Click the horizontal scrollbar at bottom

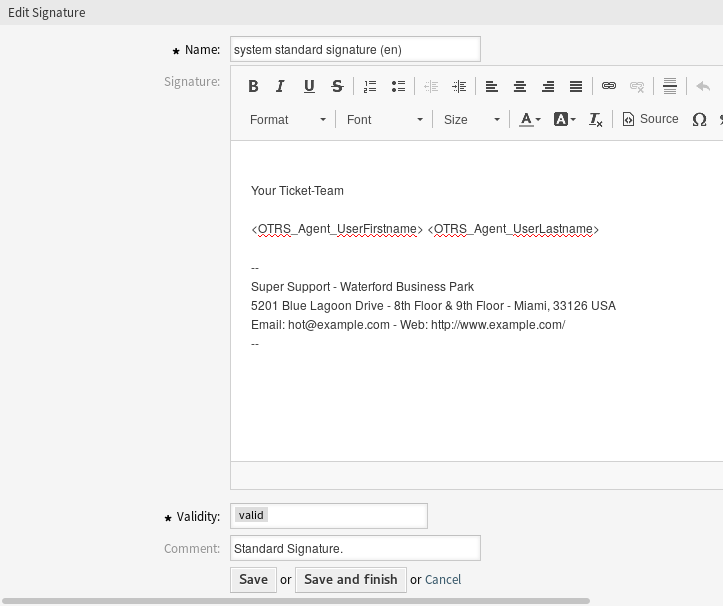(295, 601)
